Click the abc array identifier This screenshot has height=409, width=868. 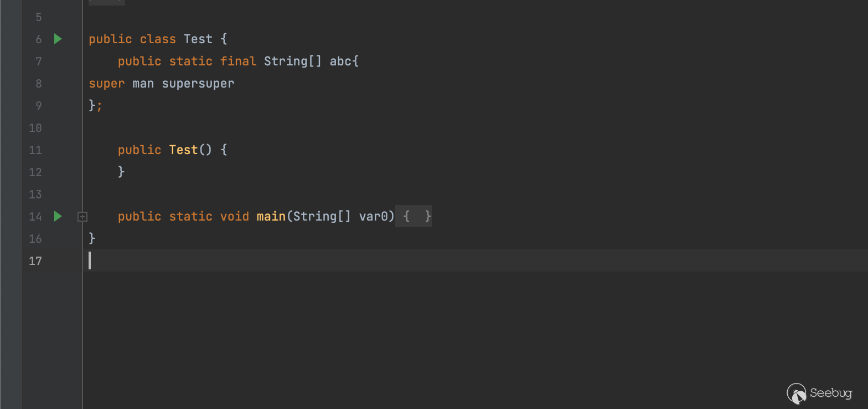click(x=340, y=62)
